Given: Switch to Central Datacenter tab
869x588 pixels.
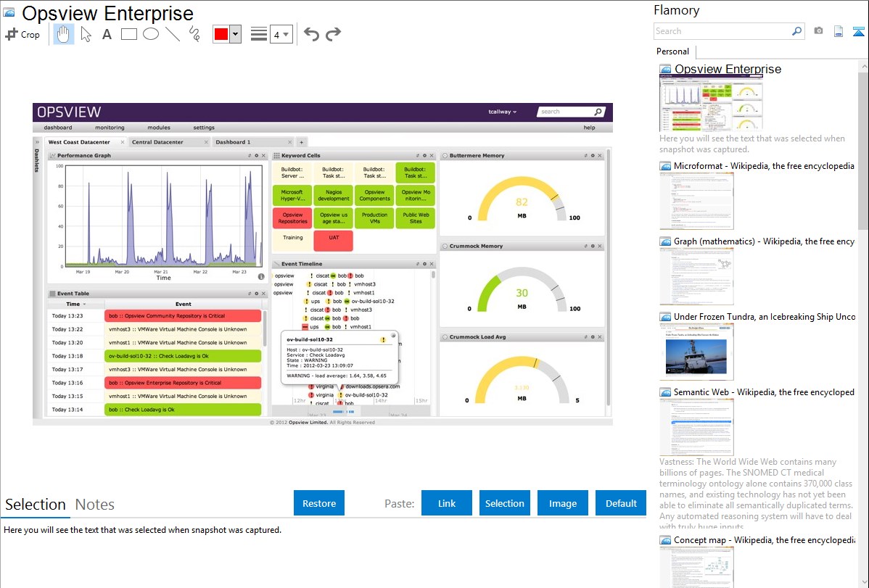Looking at the screenshot, I should click(x=157, y=142).
